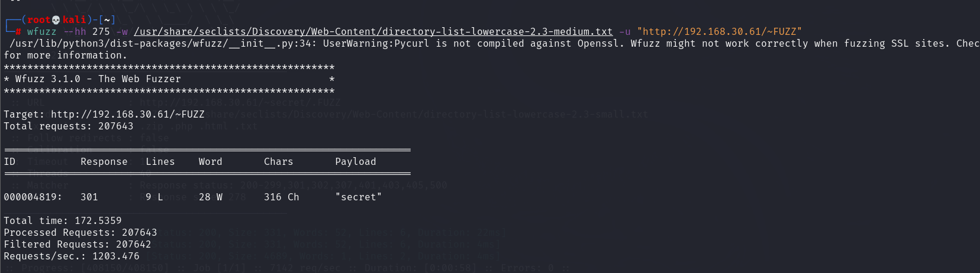Image resolution: width=980 pixels, height=273 pixels.
Task: Click the "-u" URL flag
Action: coord(625,32)
